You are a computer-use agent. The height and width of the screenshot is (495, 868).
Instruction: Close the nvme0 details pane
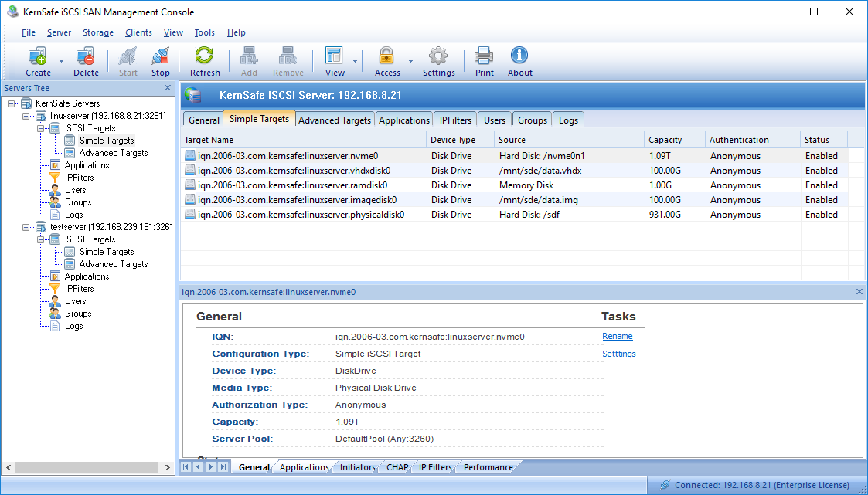click(x=859, y=291)
